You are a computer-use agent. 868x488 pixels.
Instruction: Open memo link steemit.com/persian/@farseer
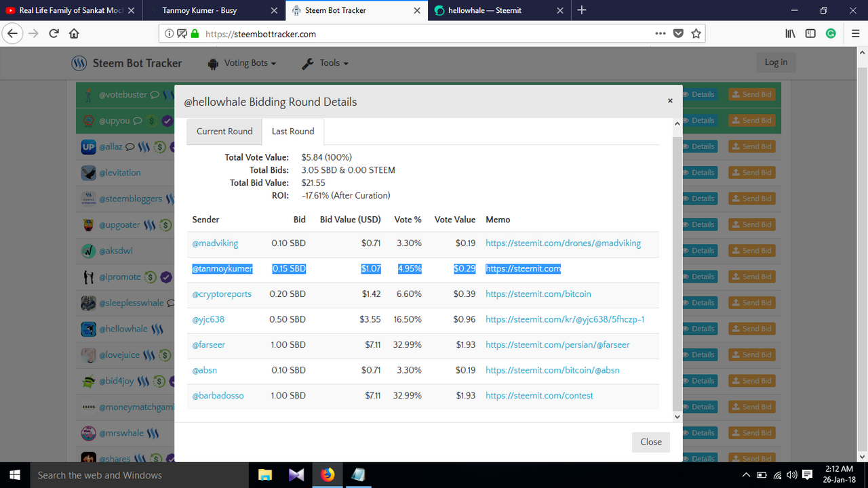pos(557,345)
